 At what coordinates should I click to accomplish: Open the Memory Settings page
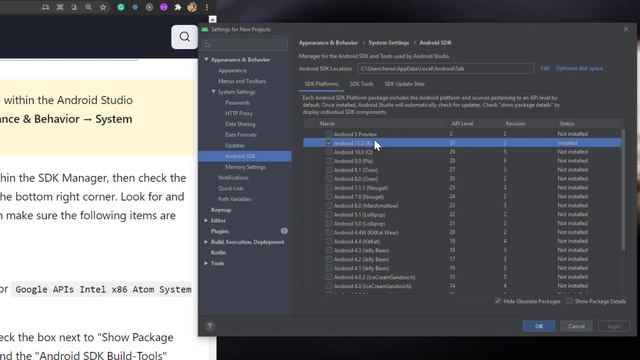click(x=245, y=167)
